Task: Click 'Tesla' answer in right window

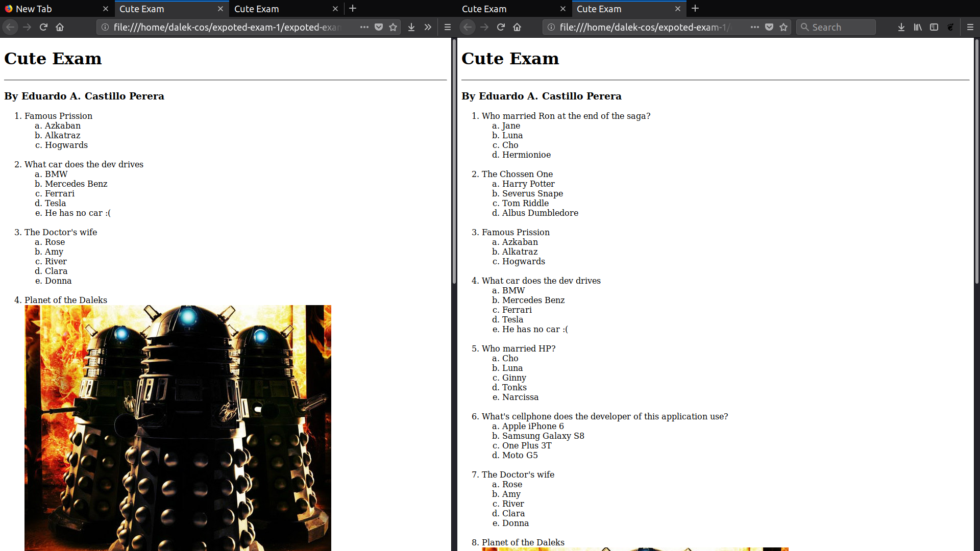Action: coord(512,319)
